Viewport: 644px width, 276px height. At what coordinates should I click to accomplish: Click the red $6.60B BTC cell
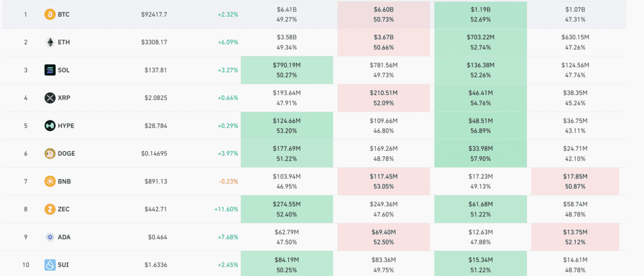[x=383, y=14]
